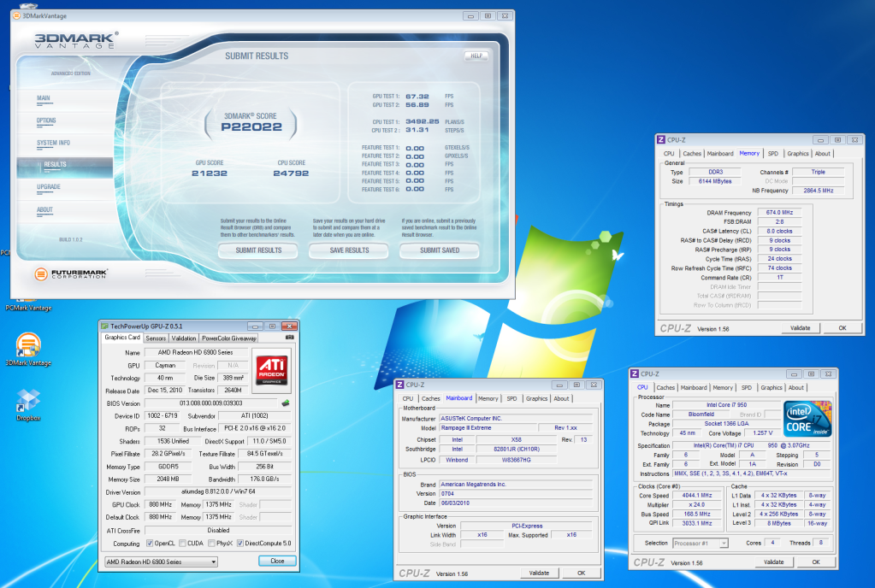The height and width of the screenshot is (588, 875).
Task: Open the MAIN section in 3DMark Vantage
Action: coord(44,98)
